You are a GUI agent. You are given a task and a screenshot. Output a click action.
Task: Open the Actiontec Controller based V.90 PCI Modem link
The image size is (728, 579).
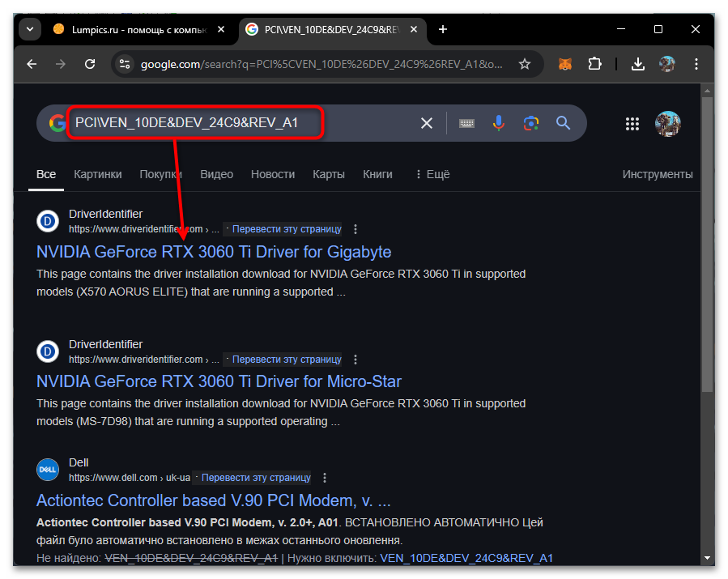point(214,500)
